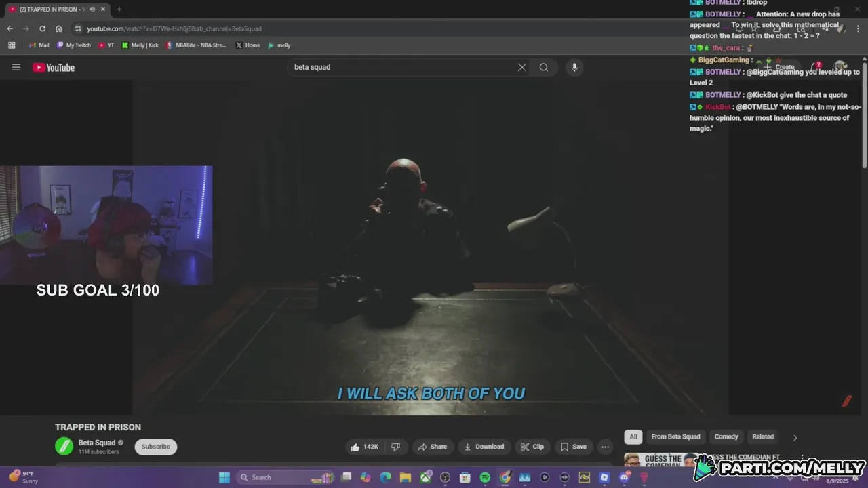Image resolution: width=868 pixels, height=488 pixels.
Task: Open the Beta Squad channel name link
Action: point(97,443)
